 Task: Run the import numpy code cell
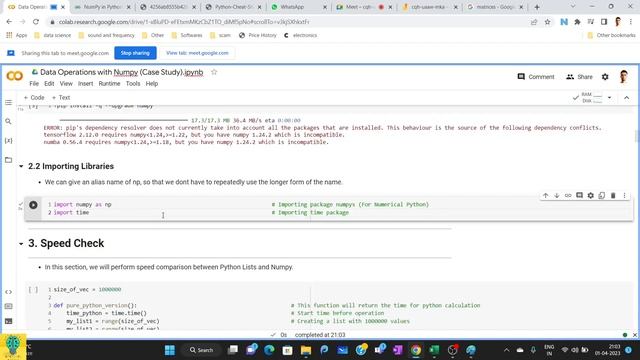tap(33, 205)
